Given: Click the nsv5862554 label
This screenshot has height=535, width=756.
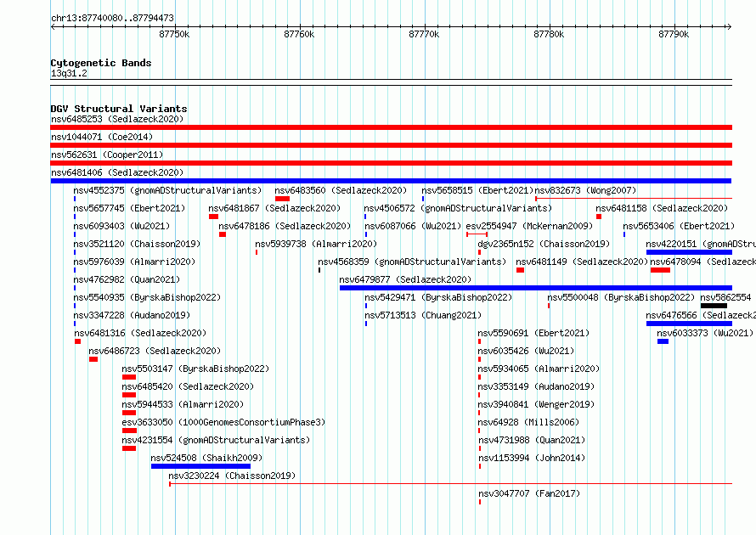Looking at the screenshot, I should (725, 297).
